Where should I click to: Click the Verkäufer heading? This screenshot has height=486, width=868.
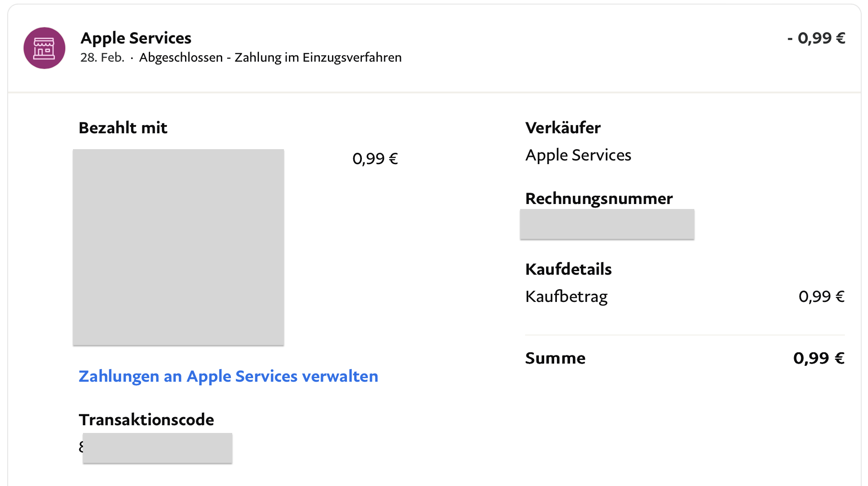click(563, 128)
